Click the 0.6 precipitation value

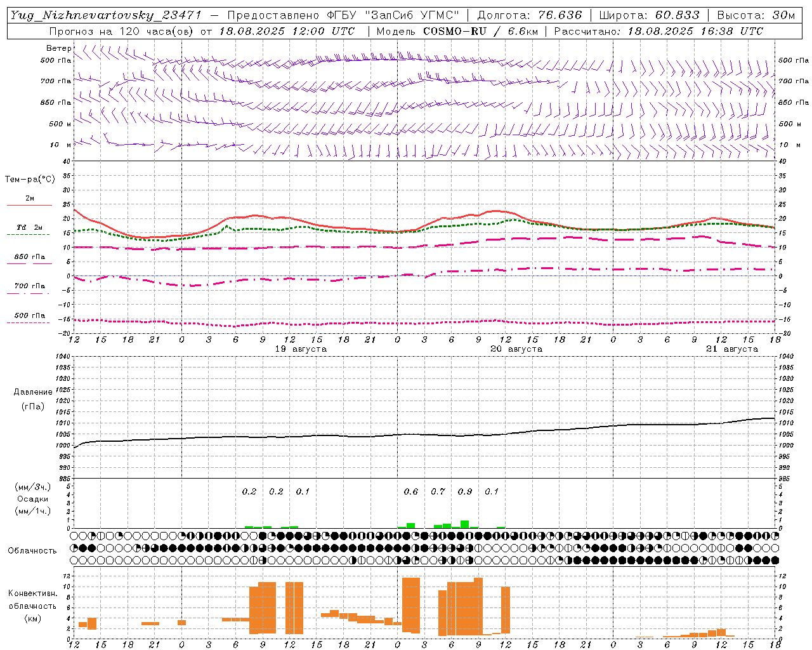(411, 491)
